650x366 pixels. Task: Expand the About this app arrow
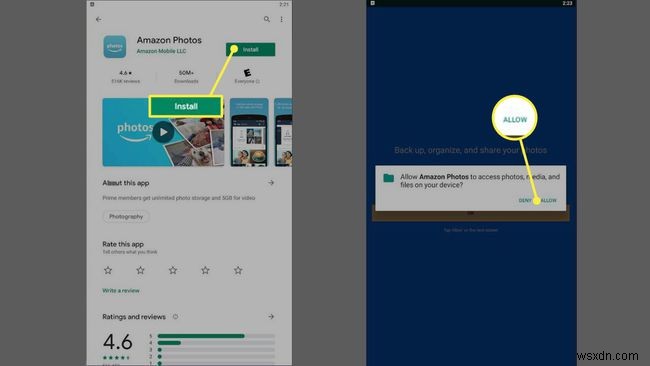pyautogui.click(x=271, y=183)
